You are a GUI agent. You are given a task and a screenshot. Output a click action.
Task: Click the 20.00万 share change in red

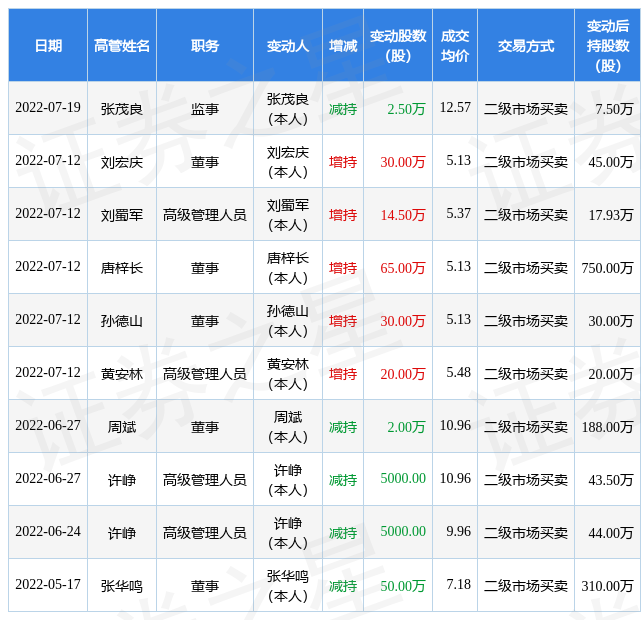[403, 374]
